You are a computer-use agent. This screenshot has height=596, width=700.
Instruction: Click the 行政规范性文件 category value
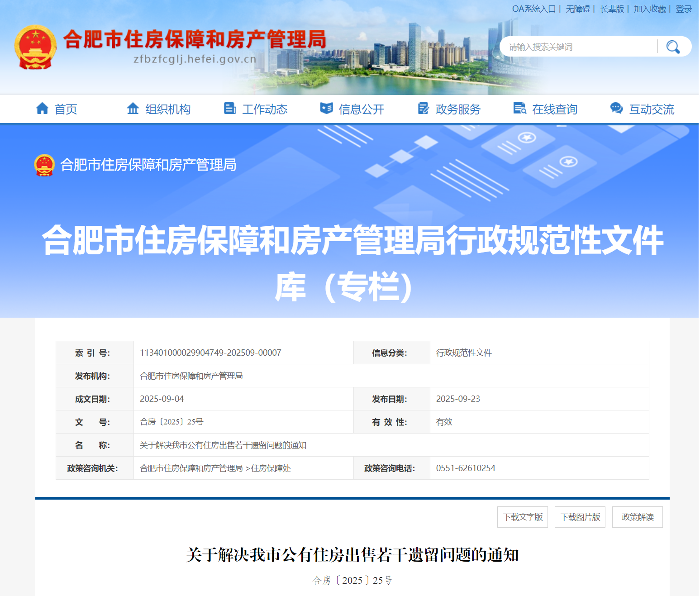click(x=464, y=353)
